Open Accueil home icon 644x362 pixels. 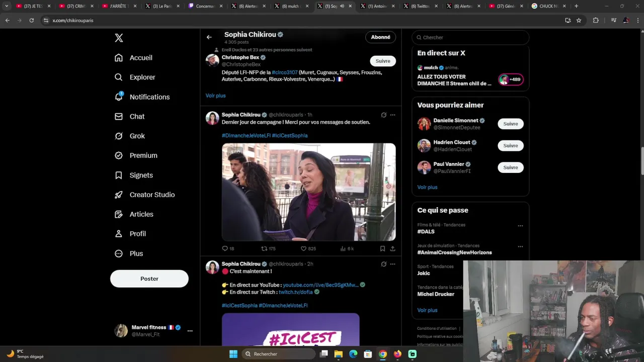[x=119, y=58]
